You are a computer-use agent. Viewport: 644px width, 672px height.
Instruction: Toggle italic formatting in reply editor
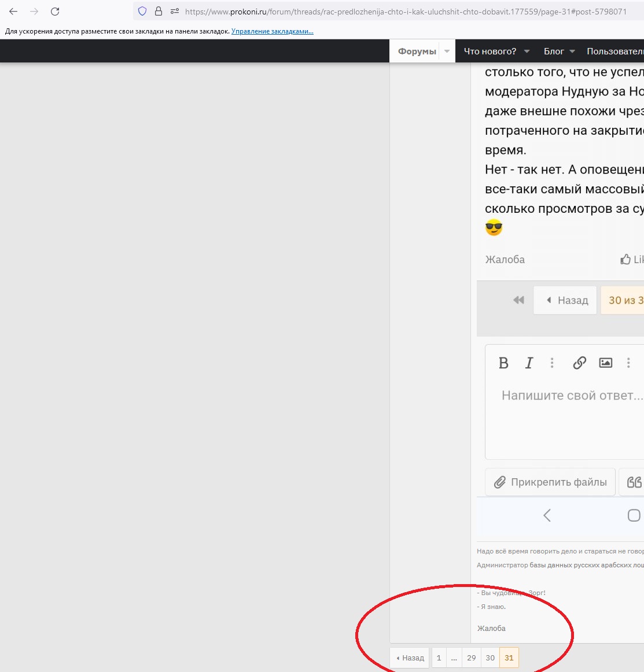coord(529,363)
